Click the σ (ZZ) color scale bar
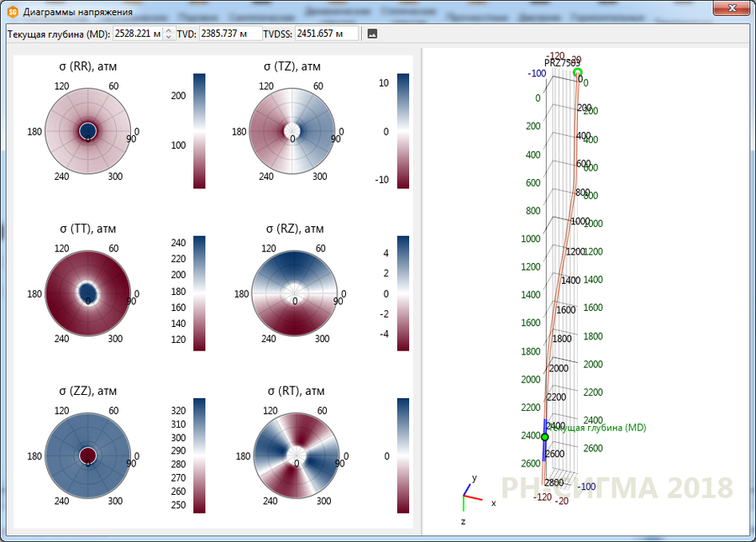 [x=199, y=455]
